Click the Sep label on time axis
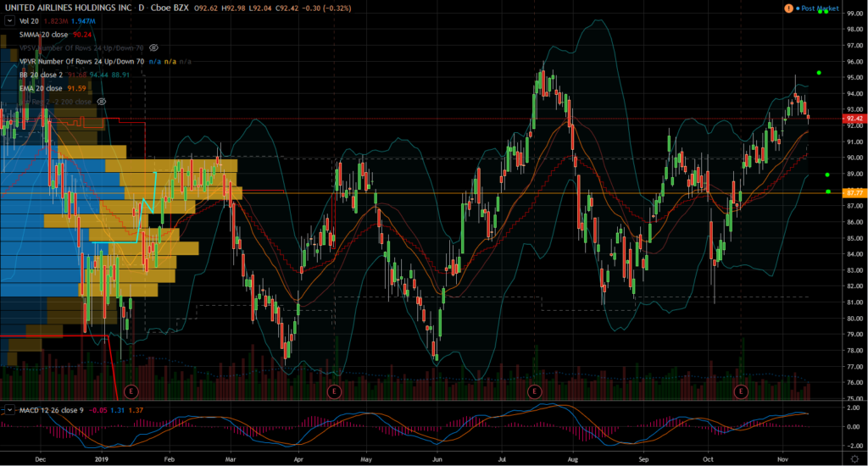 (643, 459)
